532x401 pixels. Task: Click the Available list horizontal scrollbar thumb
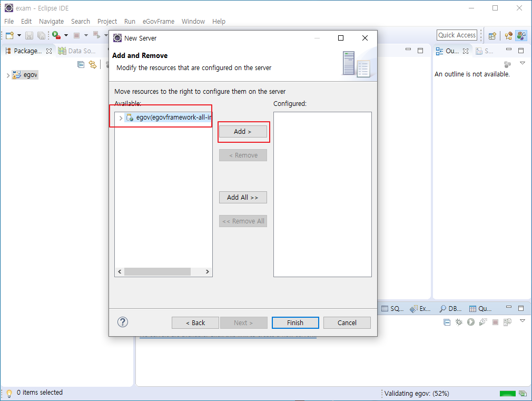(157, 271)
